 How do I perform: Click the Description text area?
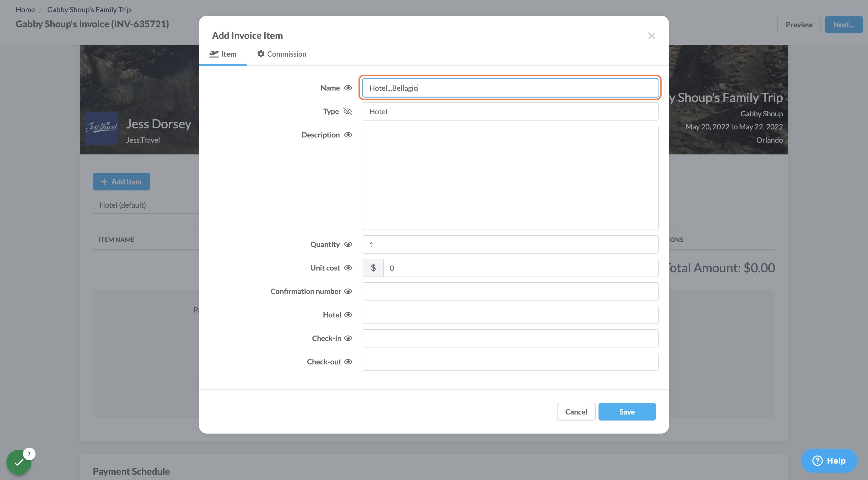pos(510,178)
